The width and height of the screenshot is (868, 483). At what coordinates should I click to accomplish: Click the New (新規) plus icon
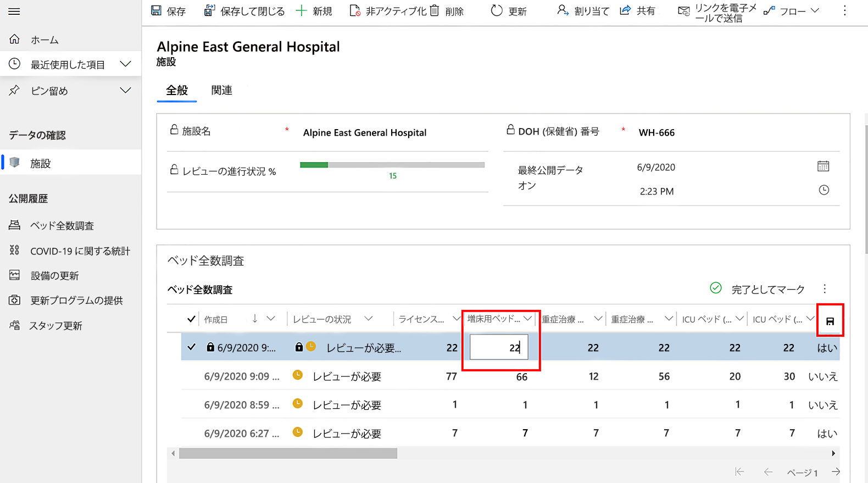click(301, 11)
